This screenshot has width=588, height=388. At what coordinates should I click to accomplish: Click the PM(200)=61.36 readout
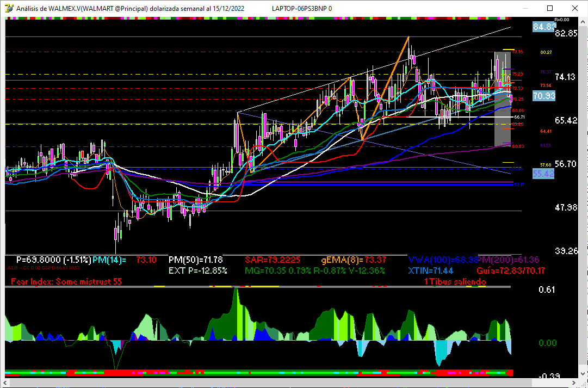(508, 260)
